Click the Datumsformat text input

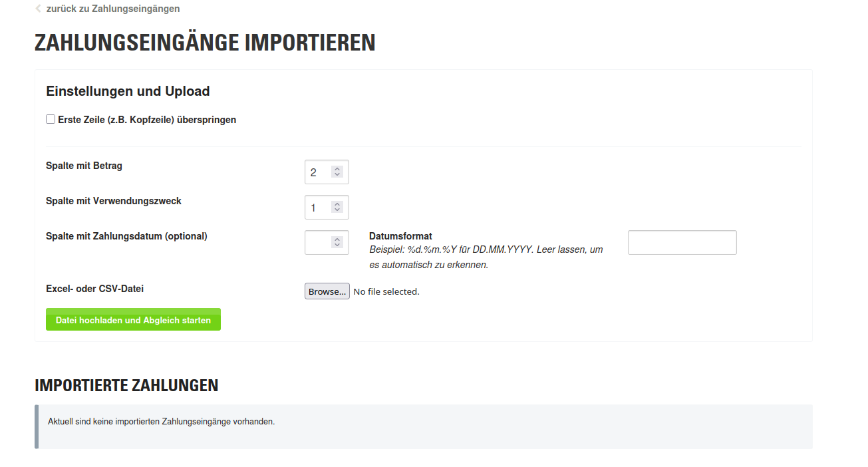coord(682,243)
